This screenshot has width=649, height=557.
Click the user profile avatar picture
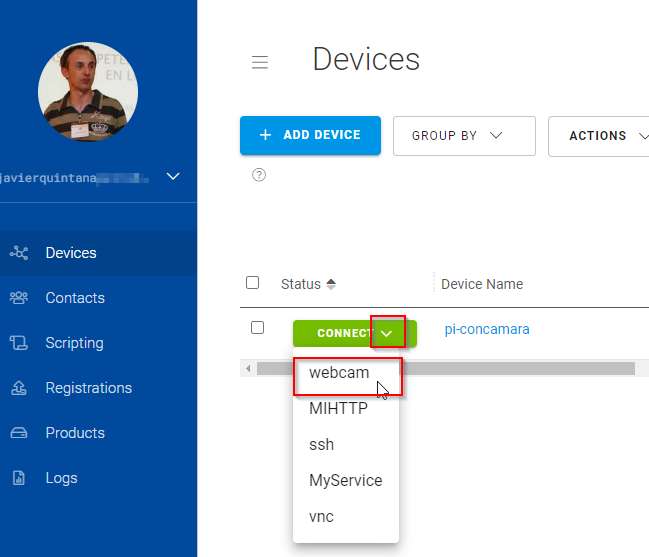pos(88,91)
